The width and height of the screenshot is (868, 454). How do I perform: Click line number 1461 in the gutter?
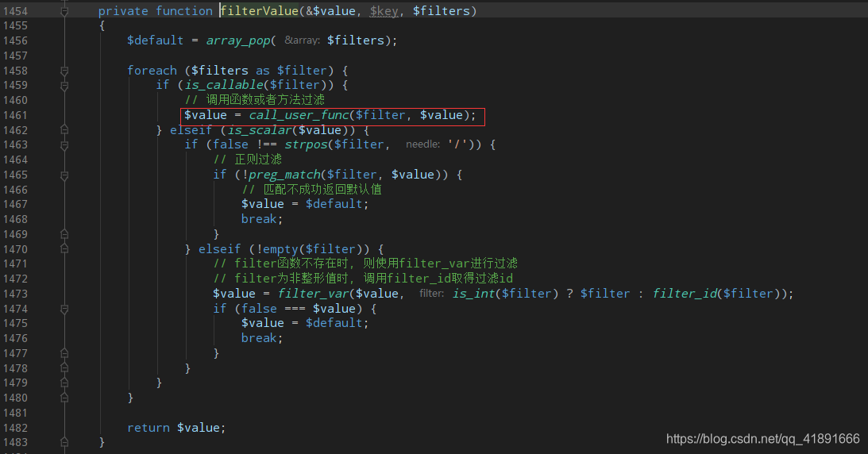(x=16, y=115)
